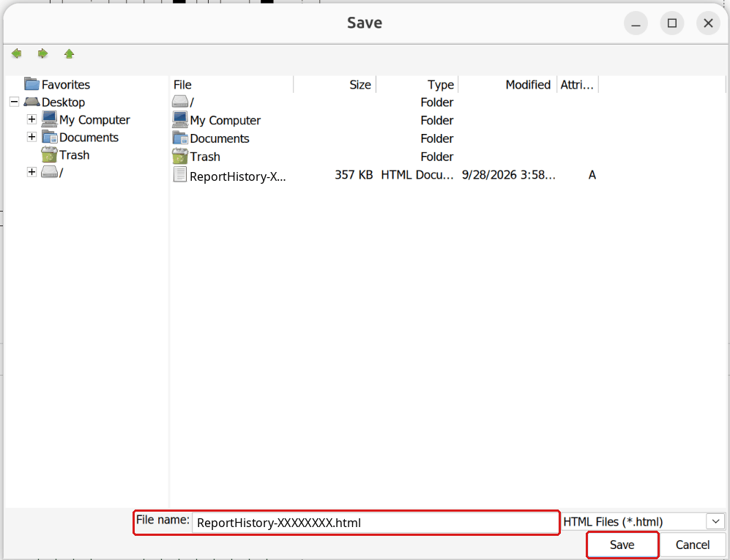
Task: Click the ReportHistory HTML file icon
Action: (180, 175)
